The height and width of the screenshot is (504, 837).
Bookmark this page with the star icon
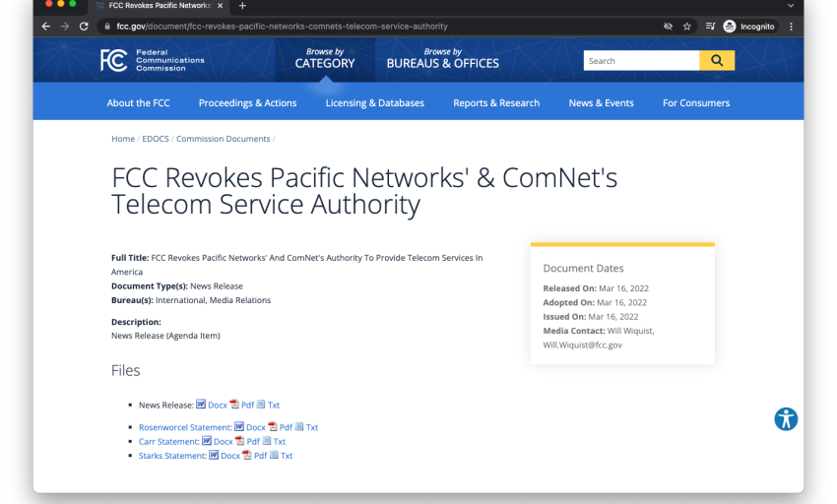687,27
